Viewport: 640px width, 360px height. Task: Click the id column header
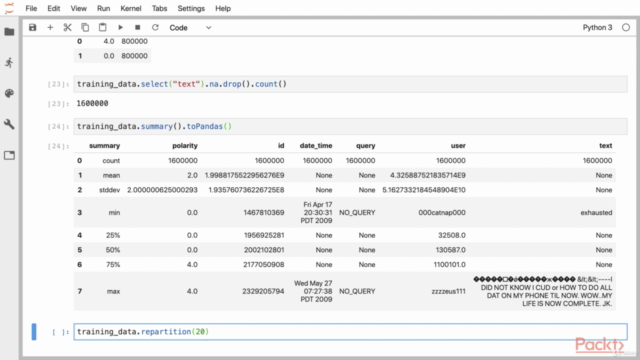tap(281, 145)
